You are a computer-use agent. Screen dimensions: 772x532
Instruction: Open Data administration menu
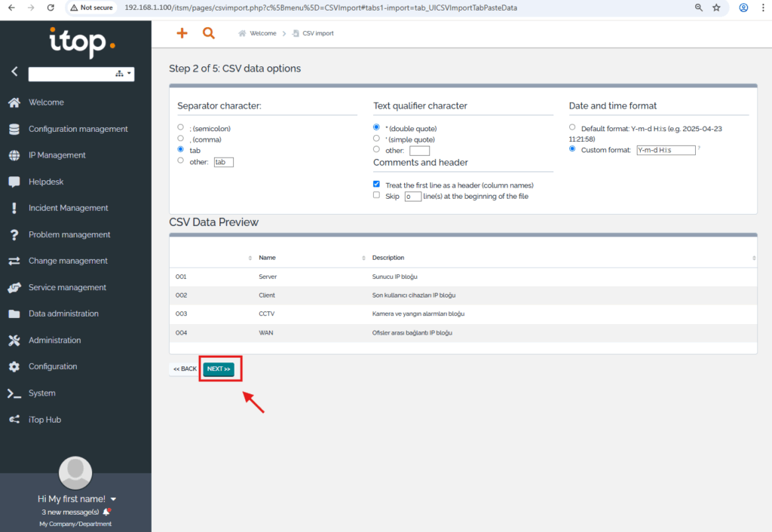(x=63, y=313)
